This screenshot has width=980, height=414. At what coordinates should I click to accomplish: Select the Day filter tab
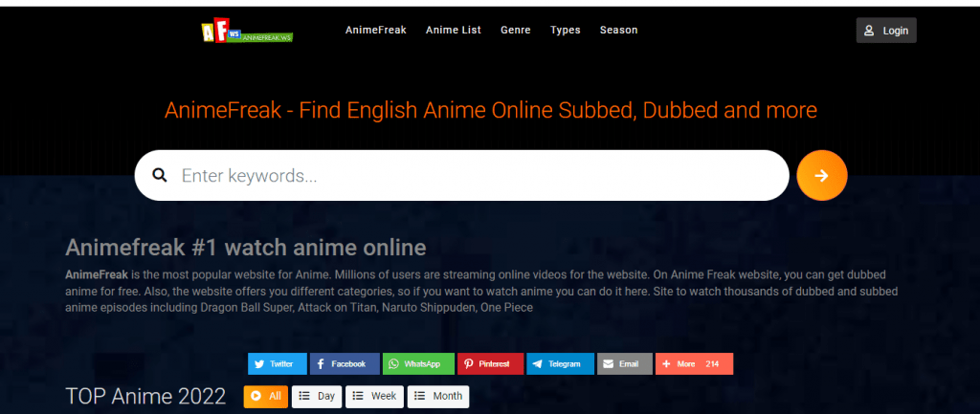click(316, 396)
